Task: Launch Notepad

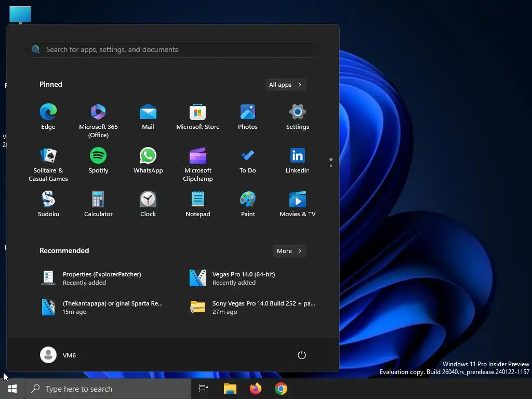Action: (198, 204)
